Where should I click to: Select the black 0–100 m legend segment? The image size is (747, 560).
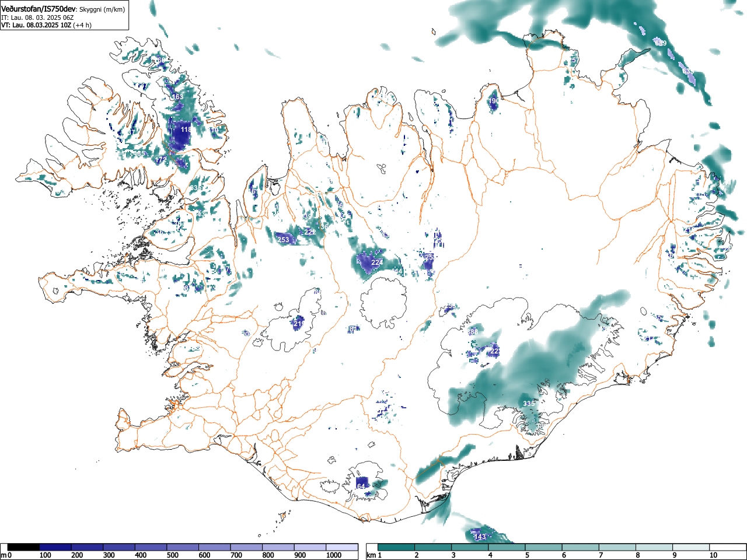(24, 547)
